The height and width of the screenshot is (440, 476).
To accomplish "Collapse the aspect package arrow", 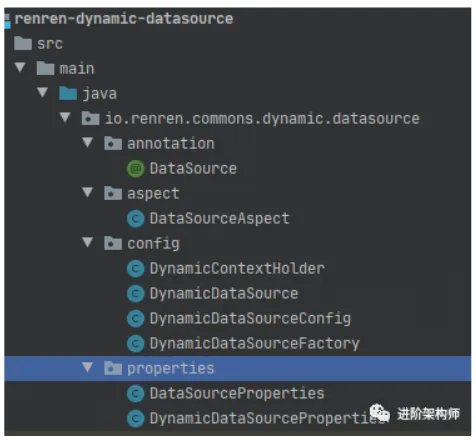I will point(88,192).
